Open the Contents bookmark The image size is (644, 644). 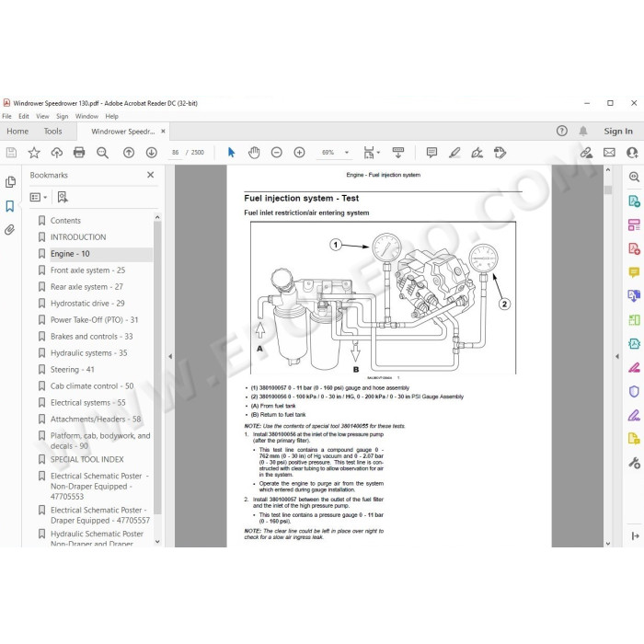65,221
